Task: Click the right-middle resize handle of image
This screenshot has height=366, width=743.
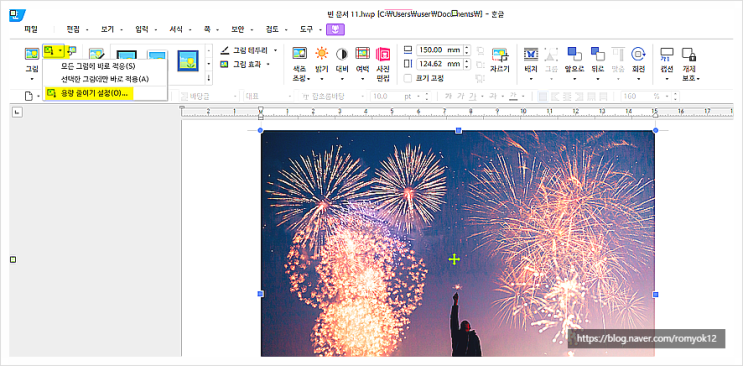Action: (x=655, y=294)
